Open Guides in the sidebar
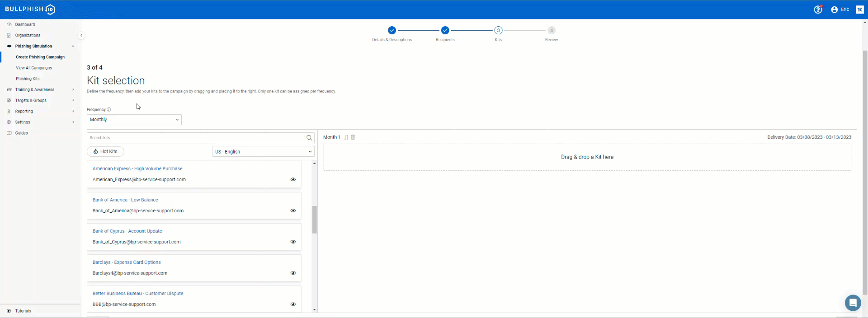This screenshot has height=318, width=868. [x=21, y=133]
